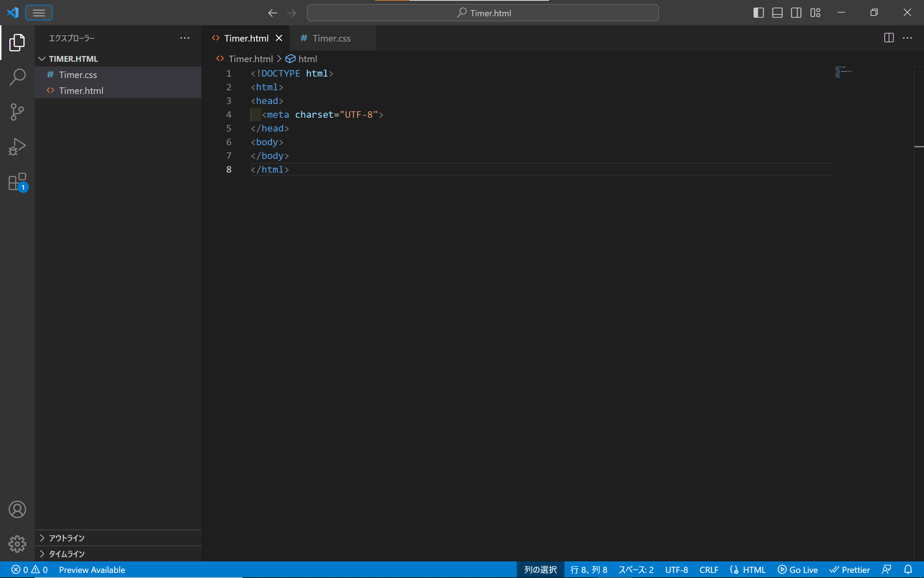Open the Explorer view in activity bar
The width and height of the screenshot is (924, 578).
click(x=17, y=42)
